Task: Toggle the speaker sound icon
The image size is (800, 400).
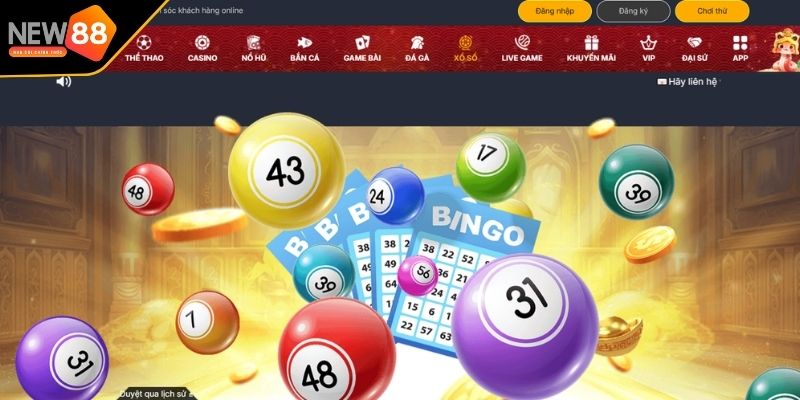Action: pyautogui.click(x=64, y=82)
